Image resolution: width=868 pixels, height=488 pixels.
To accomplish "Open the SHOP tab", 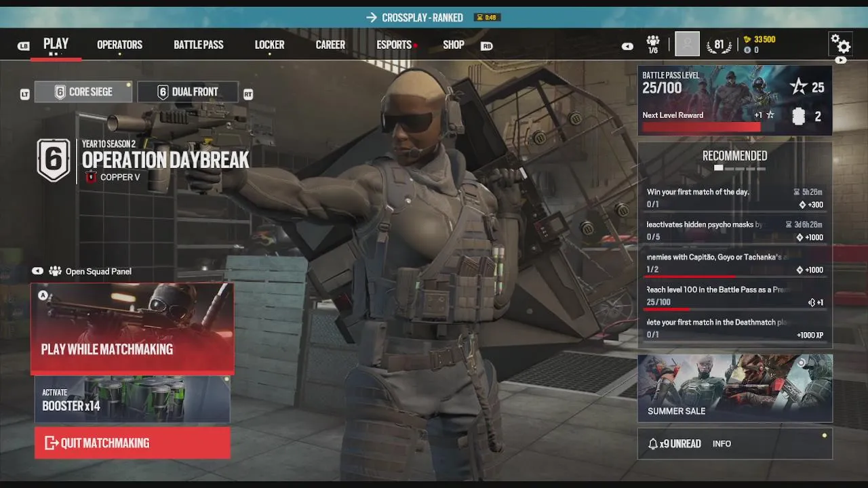I will (x=454, y=45).
